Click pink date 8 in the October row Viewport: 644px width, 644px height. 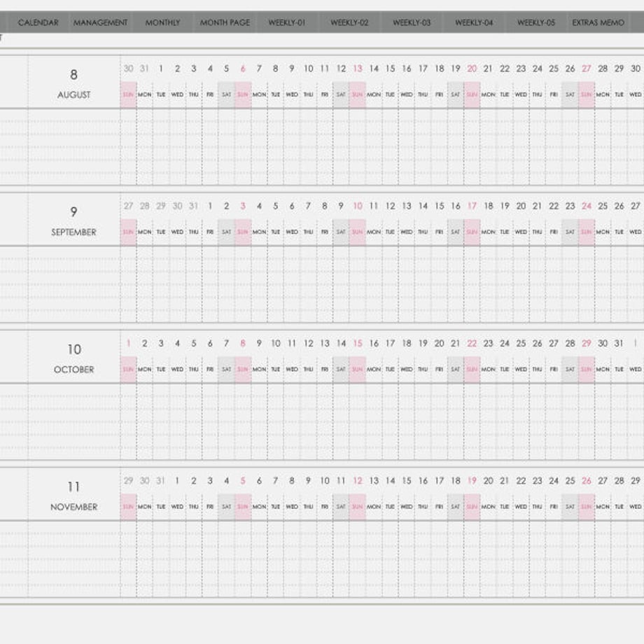coord(243,344)
